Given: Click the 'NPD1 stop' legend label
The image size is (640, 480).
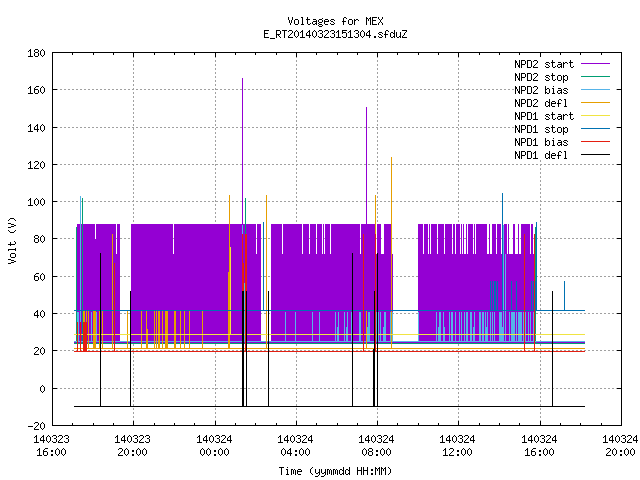Looking at the screenshot, I should tap(541, 129).
